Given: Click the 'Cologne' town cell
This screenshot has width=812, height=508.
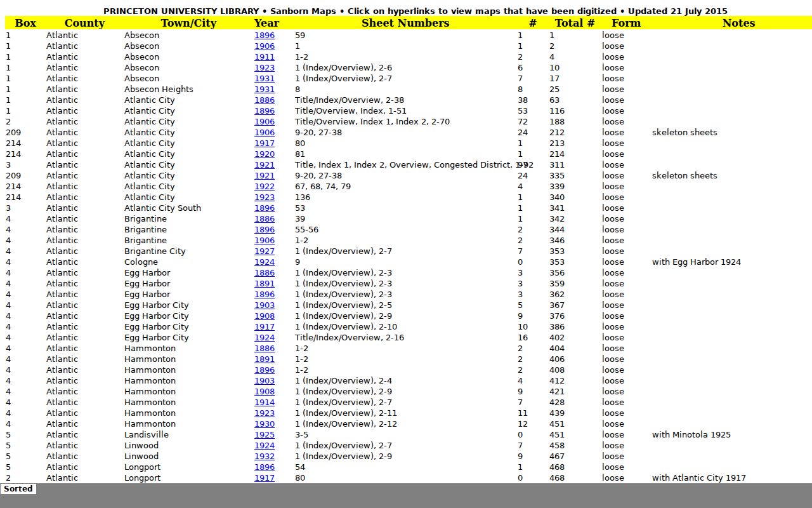Looking at the screenshot, I should coord(141,262).
